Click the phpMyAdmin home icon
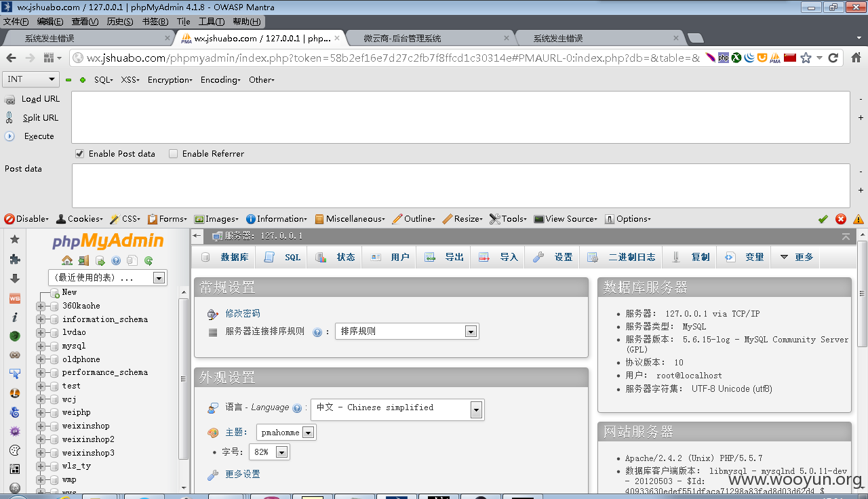This screenshot has height=499, width=868. pos(67,260)
